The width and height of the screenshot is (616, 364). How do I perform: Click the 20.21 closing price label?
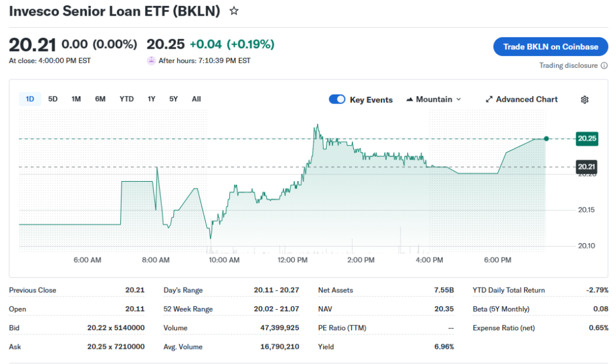click(587, 167)
